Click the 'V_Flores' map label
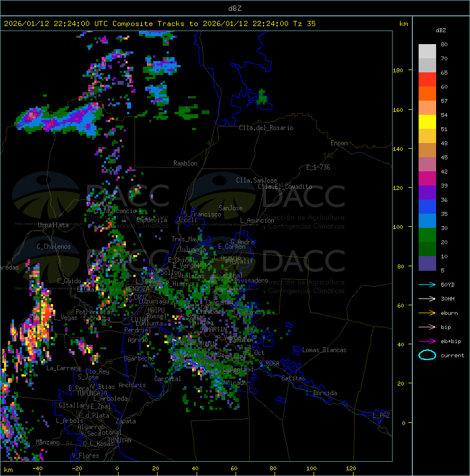Viewport: 470px width, 476px height. coord(85,456)
